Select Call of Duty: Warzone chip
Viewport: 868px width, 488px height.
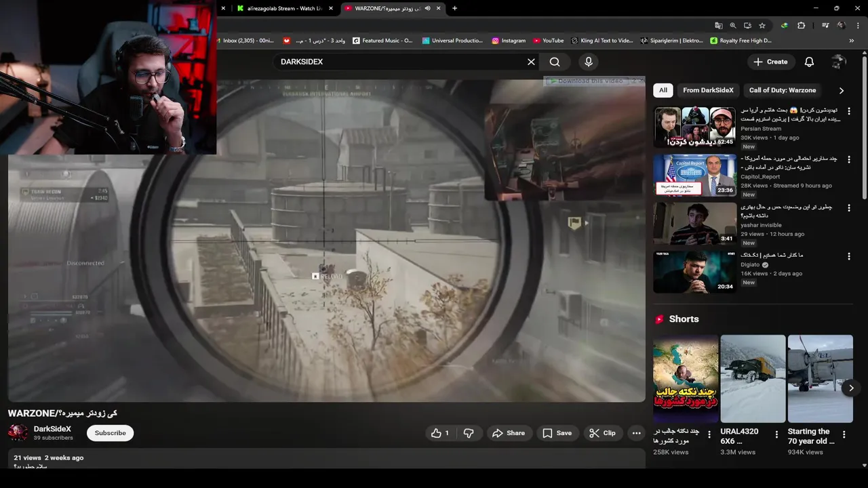click(x=782, y=90)
